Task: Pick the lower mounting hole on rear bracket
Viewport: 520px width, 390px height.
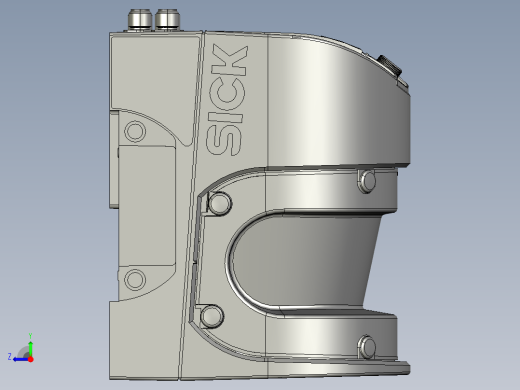Action: point(135,279)
